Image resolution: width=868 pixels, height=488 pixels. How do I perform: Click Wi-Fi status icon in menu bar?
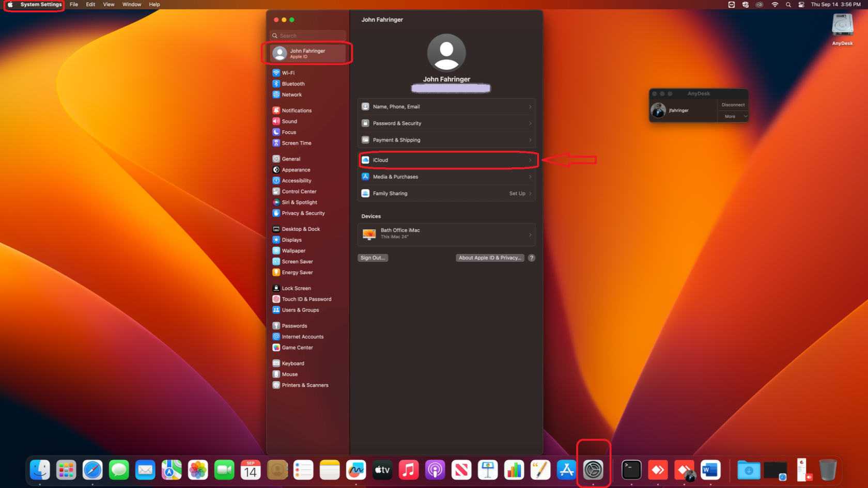click(x=774, y=5)
